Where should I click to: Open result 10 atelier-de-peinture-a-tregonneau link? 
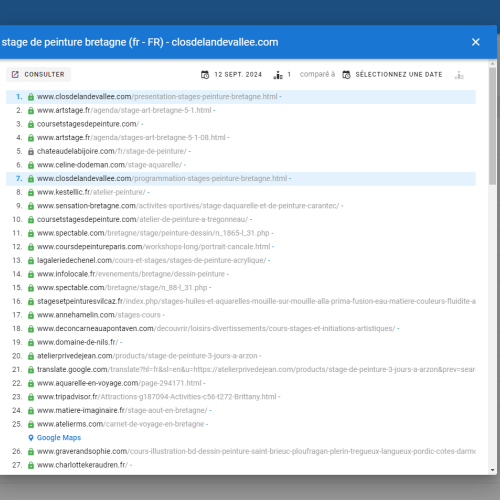pyautogui.click(x=142, y=220)
